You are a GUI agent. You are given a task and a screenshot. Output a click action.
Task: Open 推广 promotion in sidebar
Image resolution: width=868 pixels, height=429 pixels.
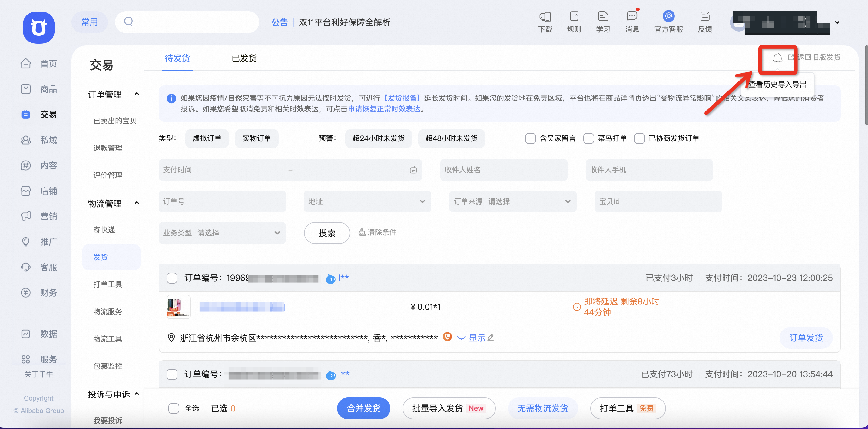[x=39, y=242]
